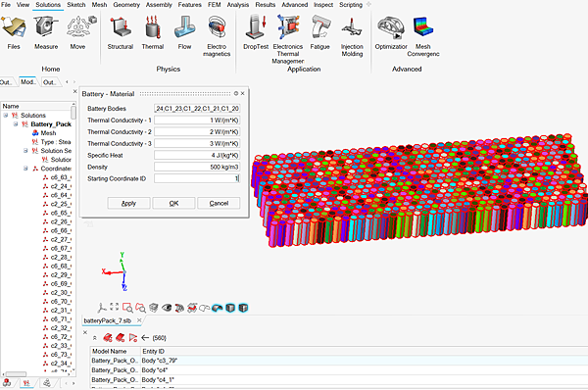Close the batteryPack_7.slb document tab

pyautogui.click(x=139, y=320)
